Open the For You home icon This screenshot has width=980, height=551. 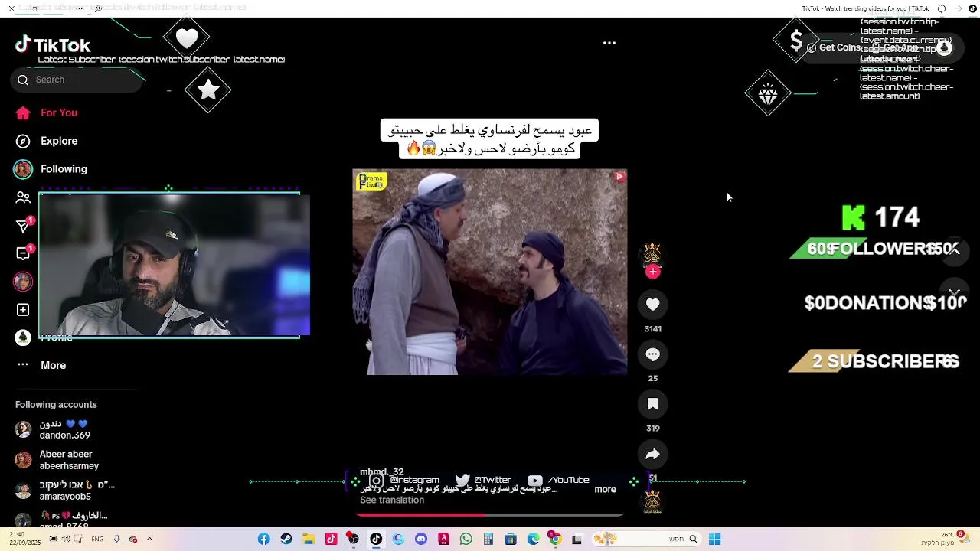tap(23, 113)
